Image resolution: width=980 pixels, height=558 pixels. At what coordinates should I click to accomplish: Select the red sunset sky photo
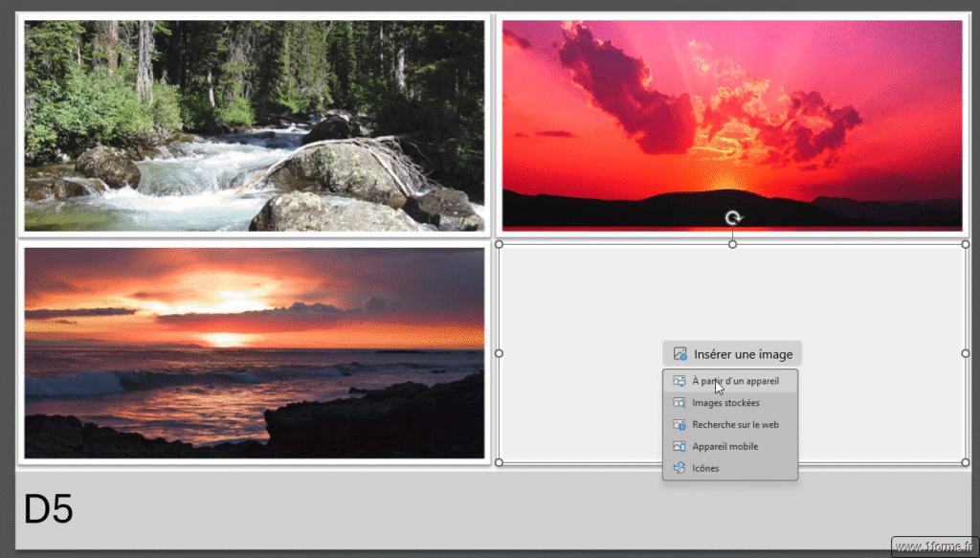coord(732,115)
